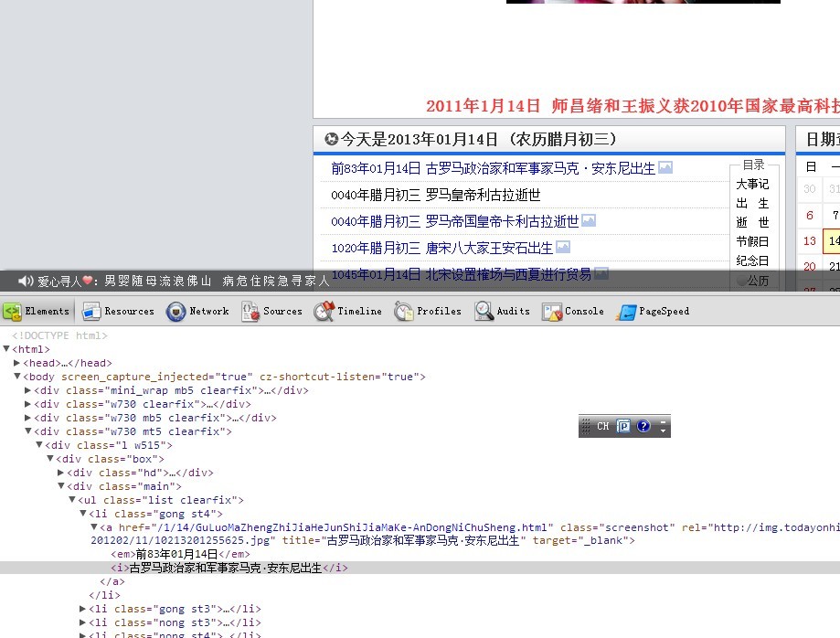Click 大事记 in the 目录 box
Image resolution: width=840 pixels, height=638 pixels.
[x=752, y=184]
